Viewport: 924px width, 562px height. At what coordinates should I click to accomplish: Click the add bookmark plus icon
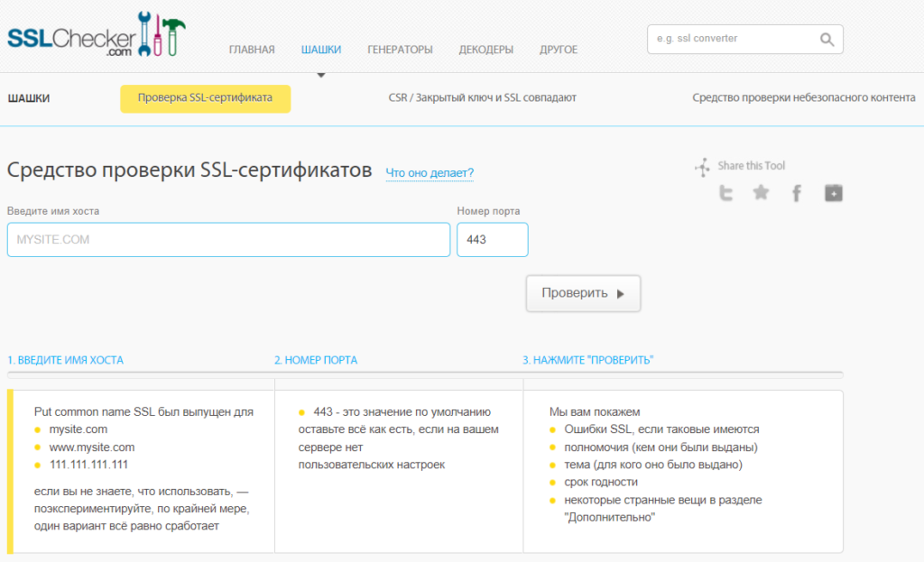click(x=833, y=192)
